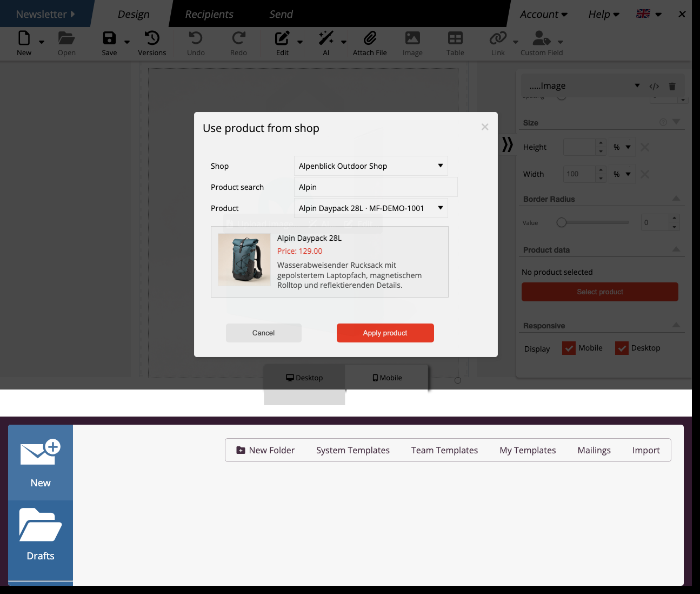Click the Table toolbar icon

pos(455,38)
